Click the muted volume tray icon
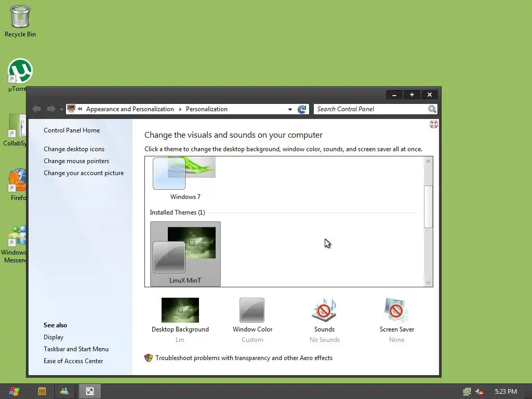This screenshot has width=532, height=399. click(479, 392)
